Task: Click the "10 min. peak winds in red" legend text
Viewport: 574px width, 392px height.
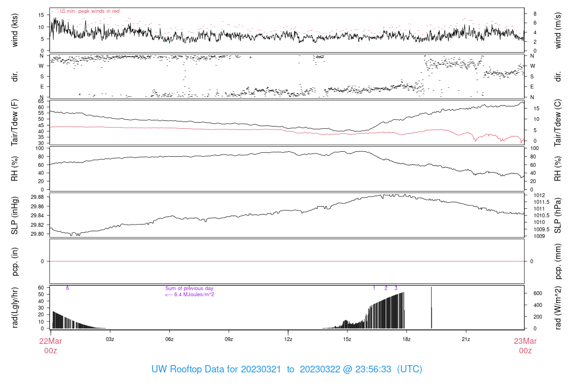Action: pyautogui.click(x=89, y=11)
